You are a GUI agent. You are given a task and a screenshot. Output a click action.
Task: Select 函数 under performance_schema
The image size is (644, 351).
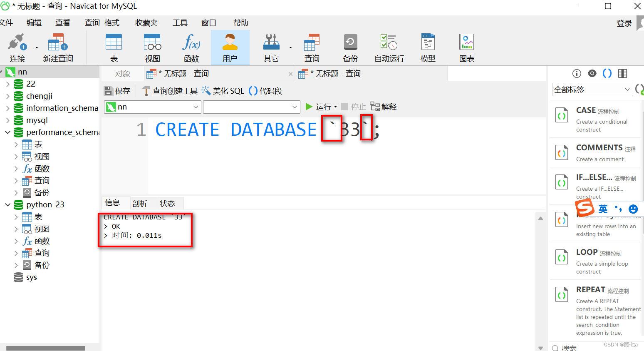42,169
